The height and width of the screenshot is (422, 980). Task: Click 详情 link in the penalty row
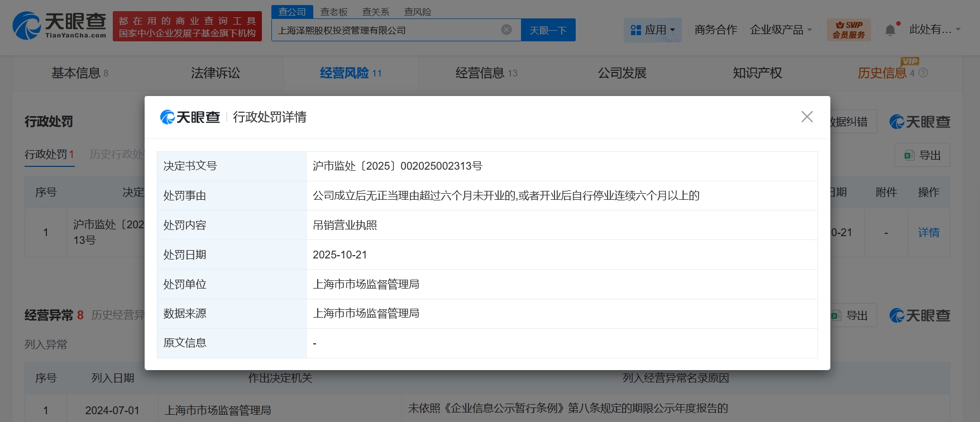(x=929, y=233)
